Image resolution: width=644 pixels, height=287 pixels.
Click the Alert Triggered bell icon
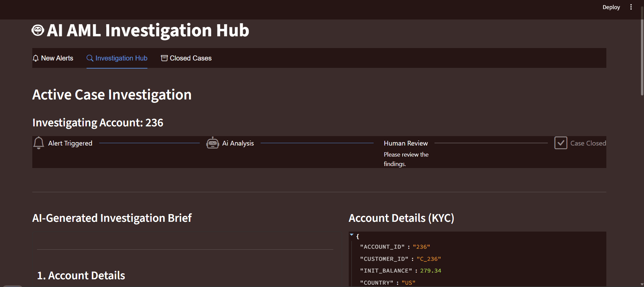(x=39, y=143)
